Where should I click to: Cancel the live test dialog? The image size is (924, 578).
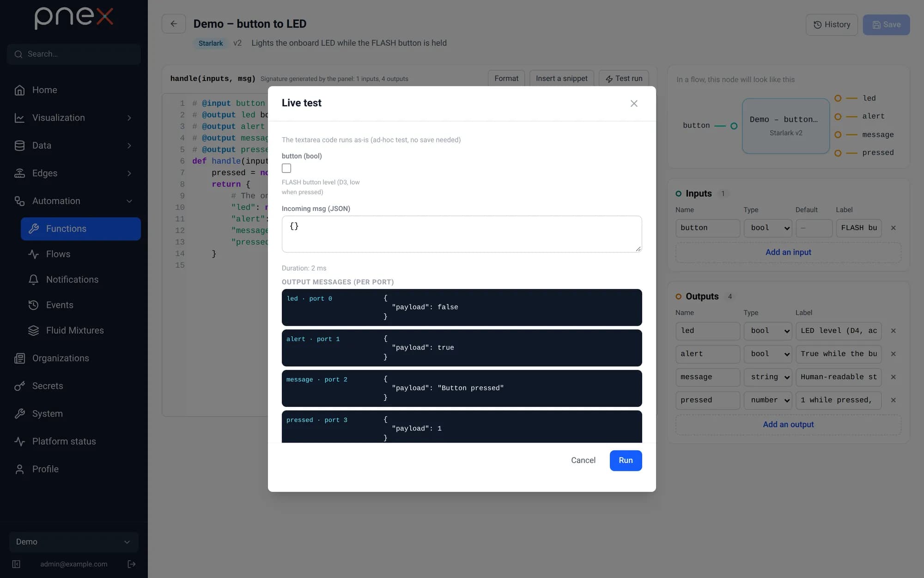click(583, 461)
